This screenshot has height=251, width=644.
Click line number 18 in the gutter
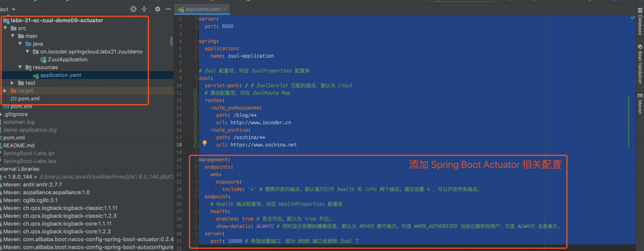pyautogui.click(x=180, y=144)
